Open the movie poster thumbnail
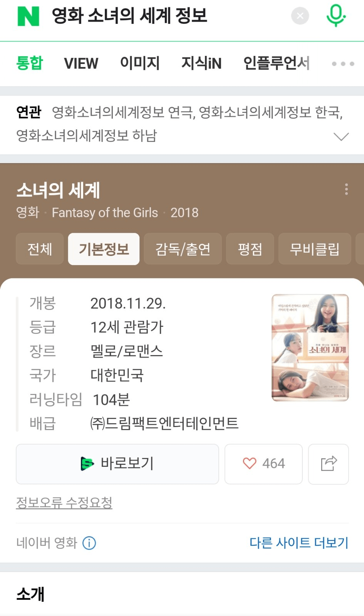Screen dimensions: 364x616 coord(310,348)
